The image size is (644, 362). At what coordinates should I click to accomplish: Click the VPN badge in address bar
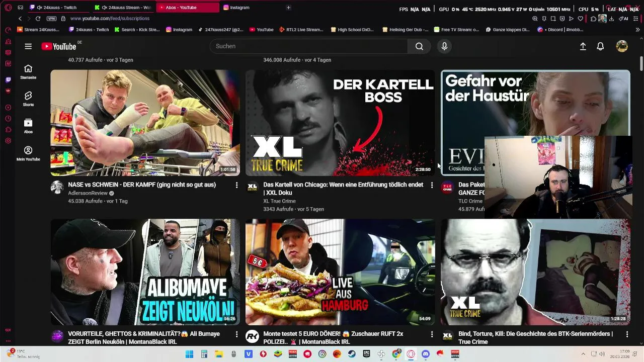pyautogui.click(x=51, y=19)
